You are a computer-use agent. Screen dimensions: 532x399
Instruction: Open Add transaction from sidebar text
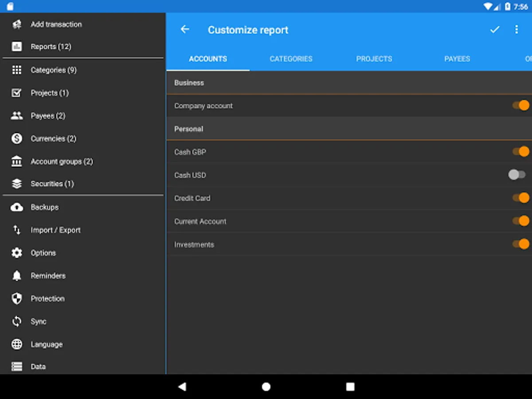tap(56, 24)
